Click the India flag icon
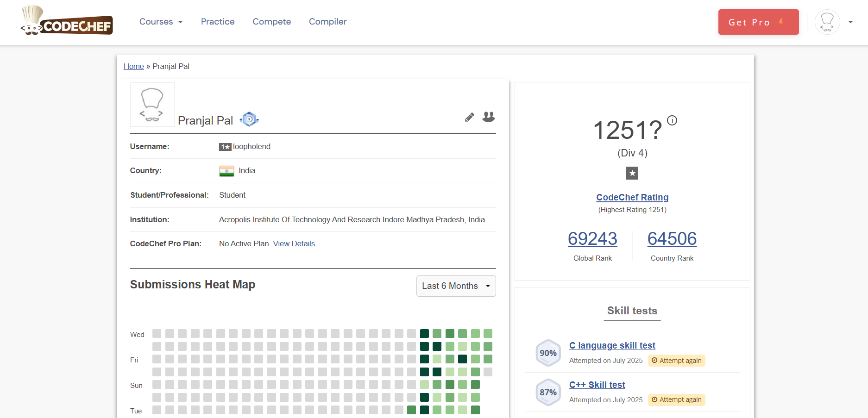Viewport: 868px width, 418px height. pyautogui.click(x=226, y=171)
